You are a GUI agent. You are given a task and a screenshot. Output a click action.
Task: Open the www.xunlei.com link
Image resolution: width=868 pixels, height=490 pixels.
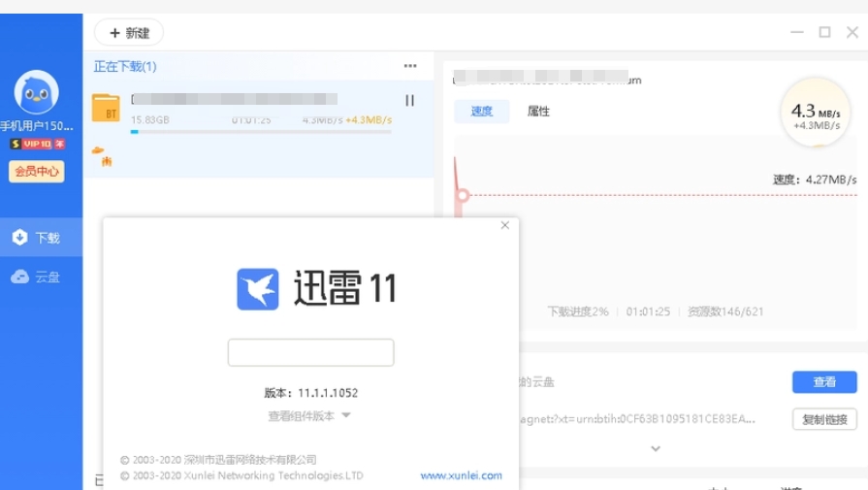(x=461, y=475)
